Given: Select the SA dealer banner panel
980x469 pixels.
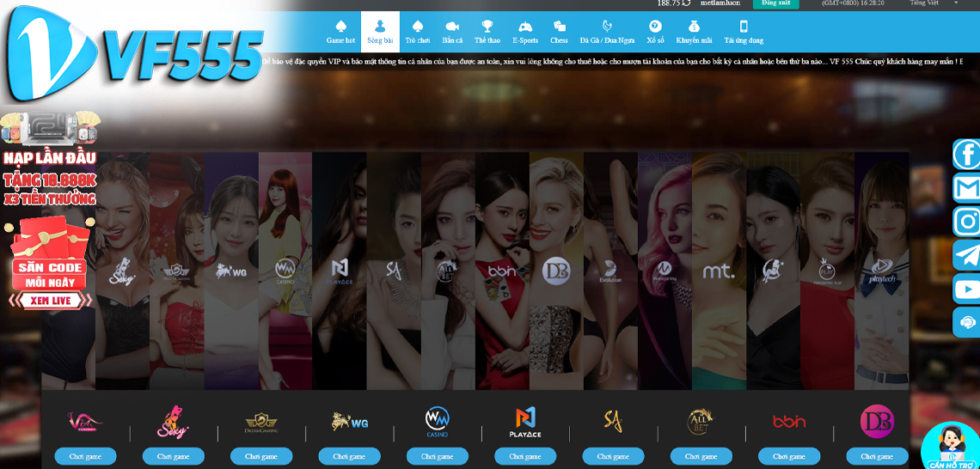Looking at the screenshot, I should coord(394,271).
